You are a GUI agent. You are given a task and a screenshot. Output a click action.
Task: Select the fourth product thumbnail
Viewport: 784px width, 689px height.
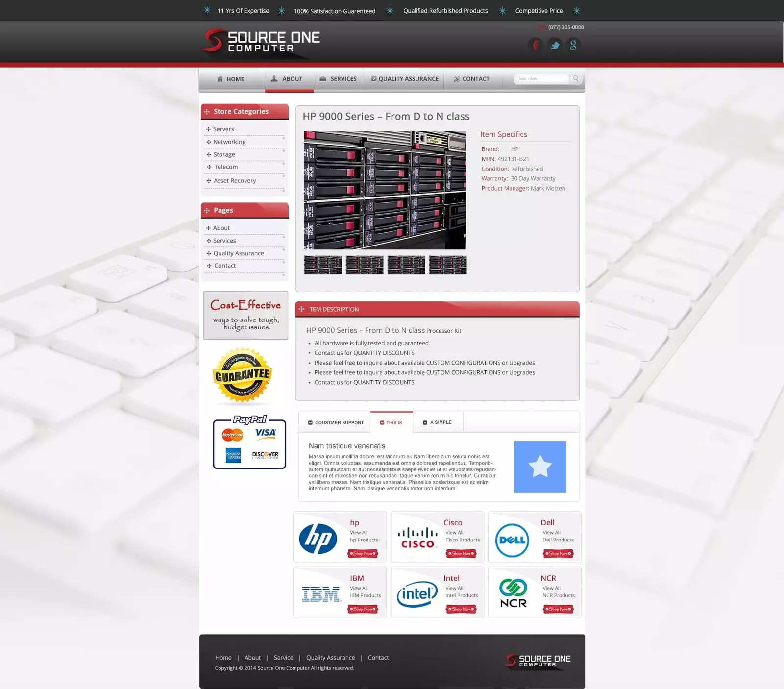(x=448, y=265)
